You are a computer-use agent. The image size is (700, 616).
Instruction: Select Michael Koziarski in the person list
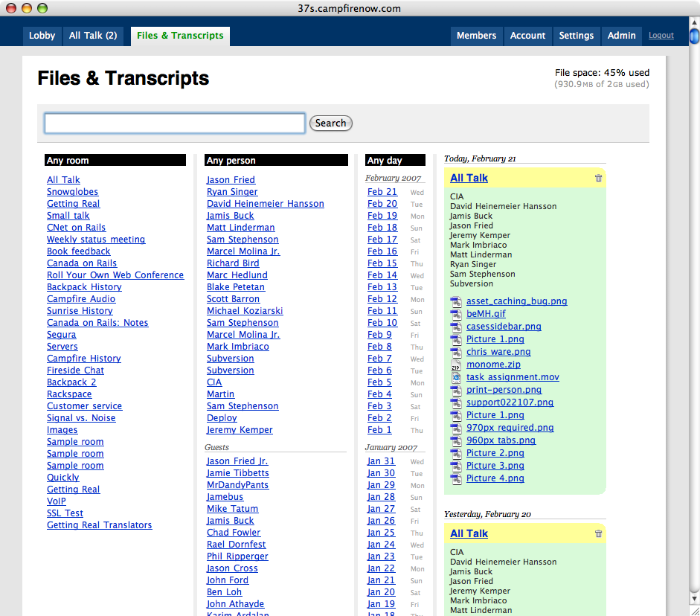click(245, 311)
